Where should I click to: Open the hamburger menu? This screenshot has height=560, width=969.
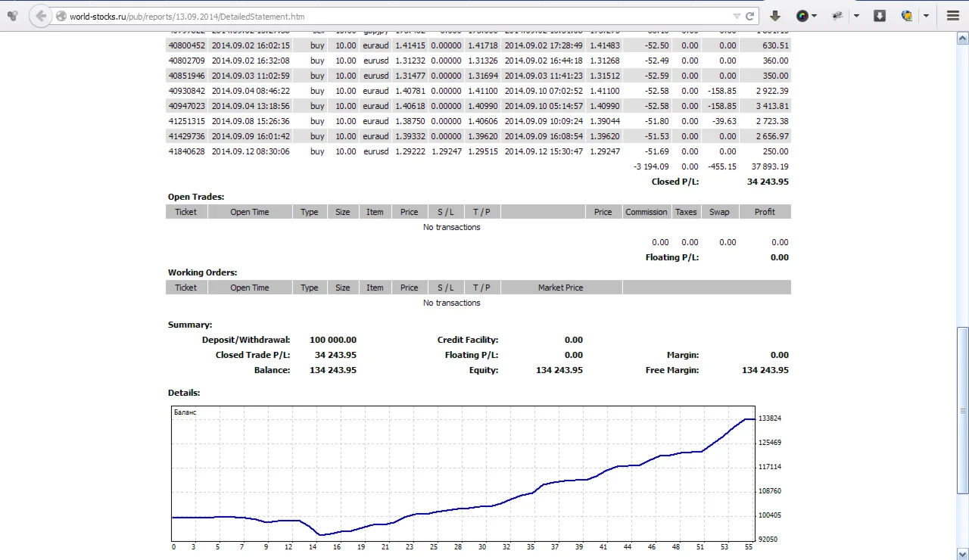953,16
